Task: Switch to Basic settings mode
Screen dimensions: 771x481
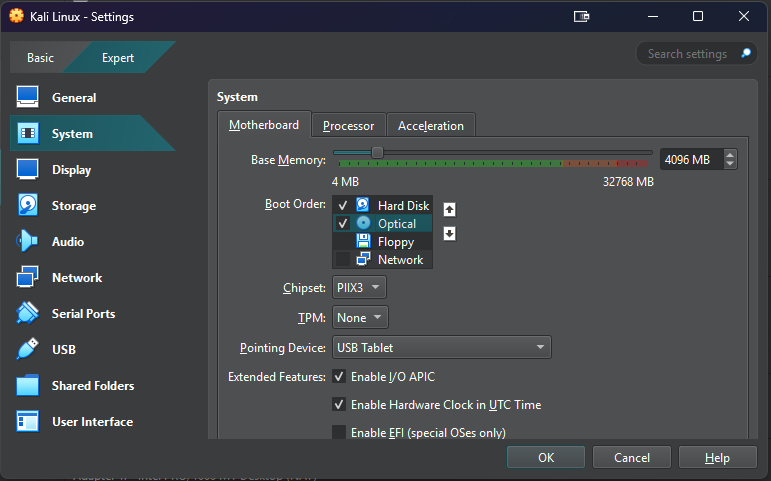Action: coord(40,58)
